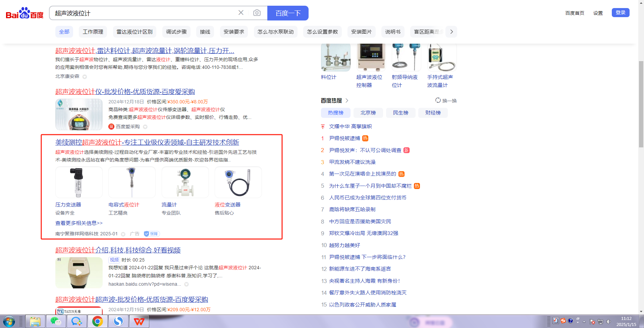Switch to the 民生榜 tab

pos(400,113)
